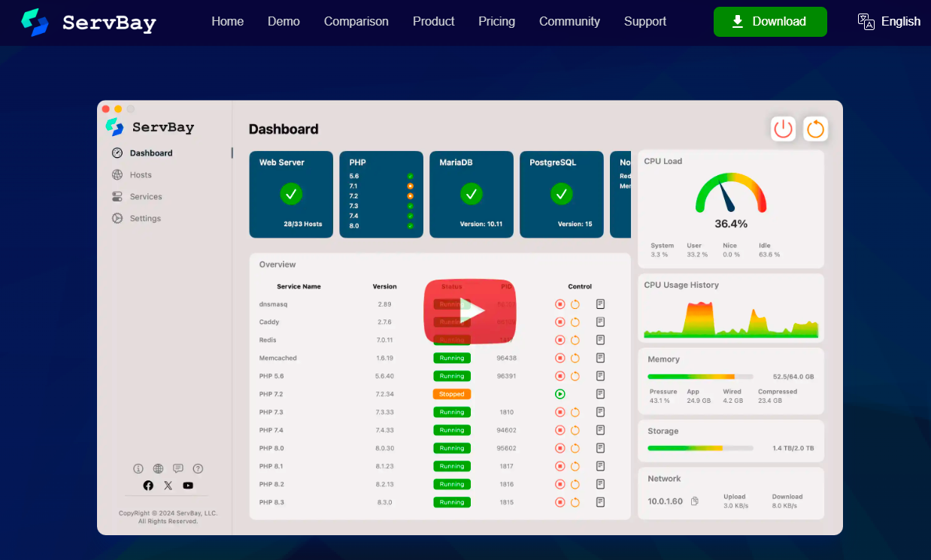Restart the PHP 7.3 service
931x560 pixels.
pos(575,412)
